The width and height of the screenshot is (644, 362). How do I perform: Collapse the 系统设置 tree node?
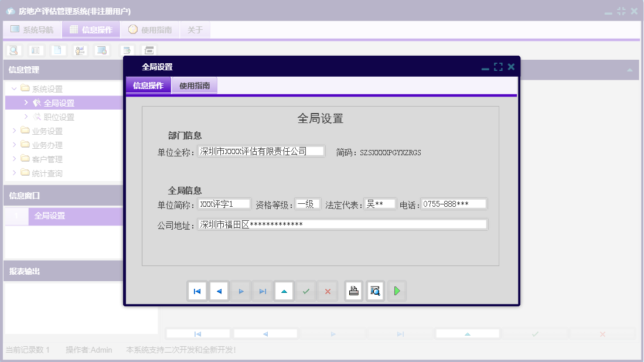click(13, 88)
